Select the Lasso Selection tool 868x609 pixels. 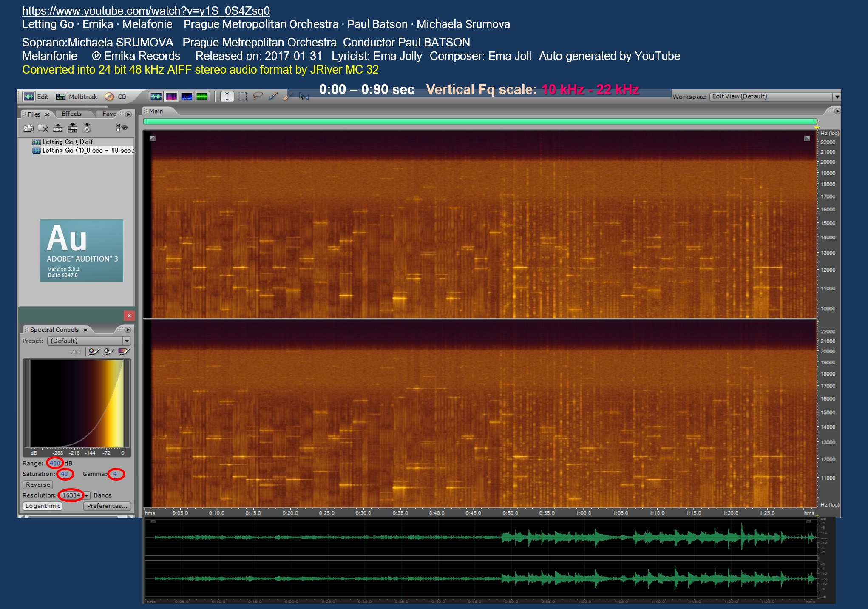[x=258, y=97]
